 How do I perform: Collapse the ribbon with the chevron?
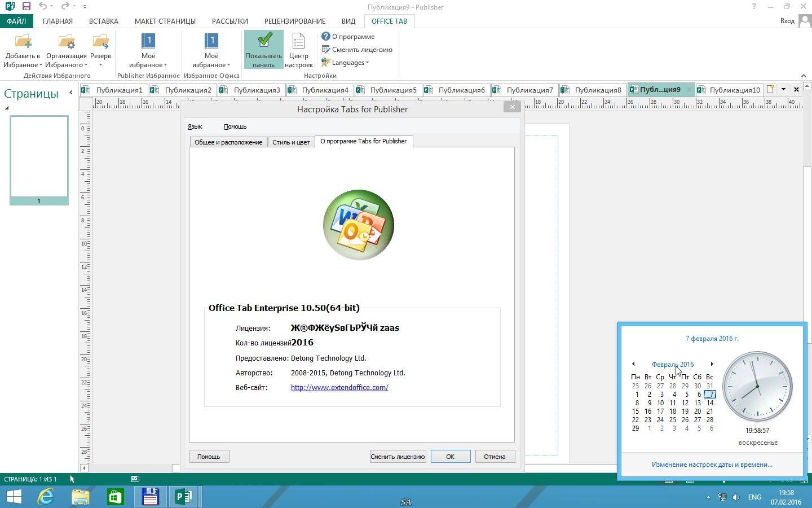click(x=804, y=76)
